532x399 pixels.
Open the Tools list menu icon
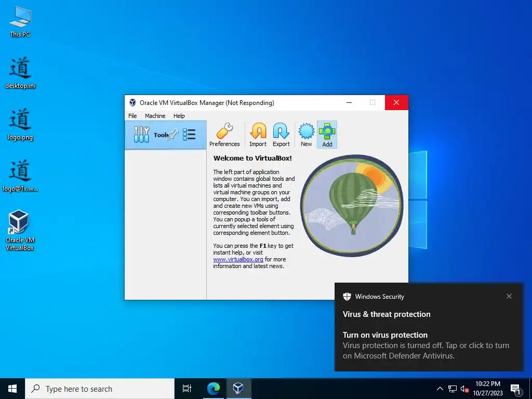pos(189,135)
